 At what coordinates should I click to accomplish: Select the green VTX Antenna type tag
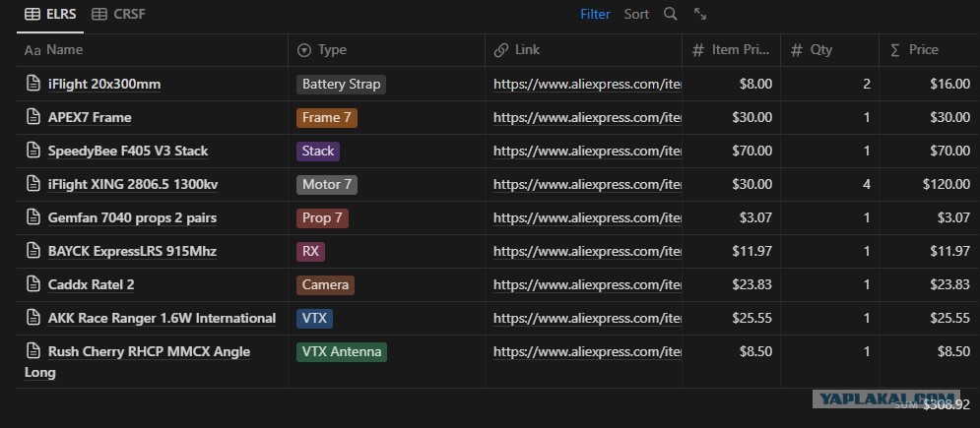tap(342, 352)
